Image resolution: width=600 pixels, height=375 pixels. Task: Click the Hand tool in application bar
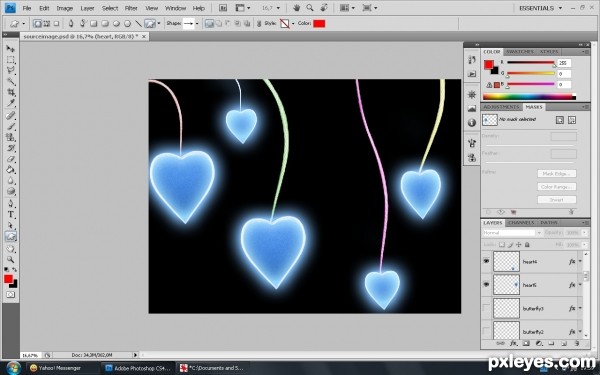[x=296, y=8]
